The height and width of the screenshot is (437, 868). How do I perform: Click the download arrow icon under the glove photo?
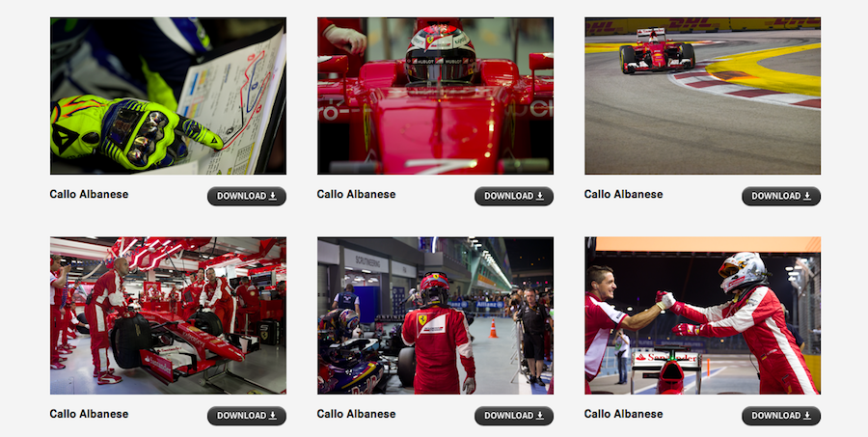tap(272, 196)
